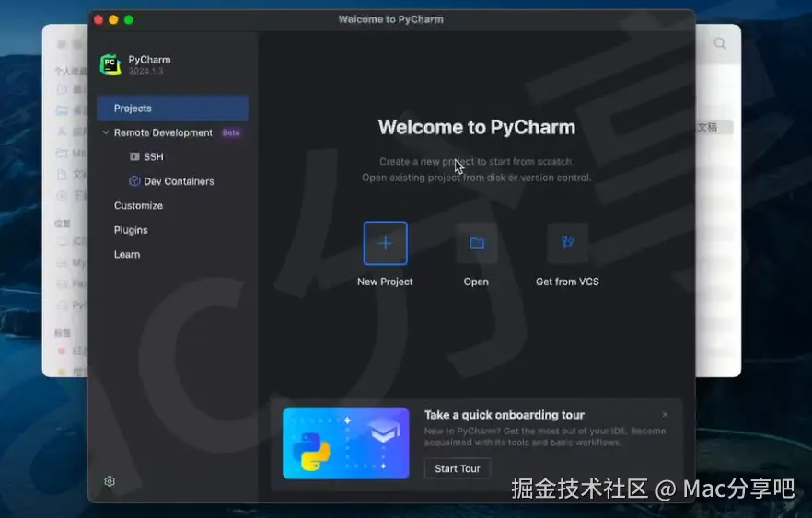Viewport: 812px width, 518px height.
Task: Click the PyCharm 2024.1.3 version text
Action: (146, 71)
